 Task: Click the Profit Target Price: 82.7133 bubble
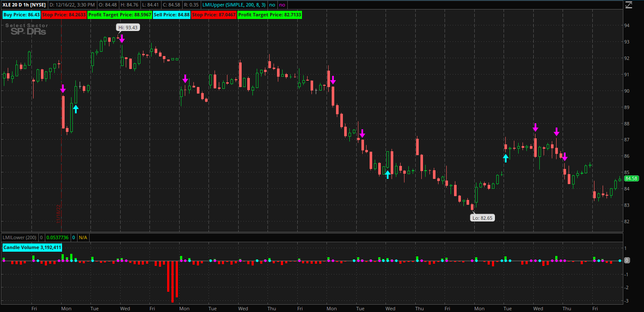(269, 14)
